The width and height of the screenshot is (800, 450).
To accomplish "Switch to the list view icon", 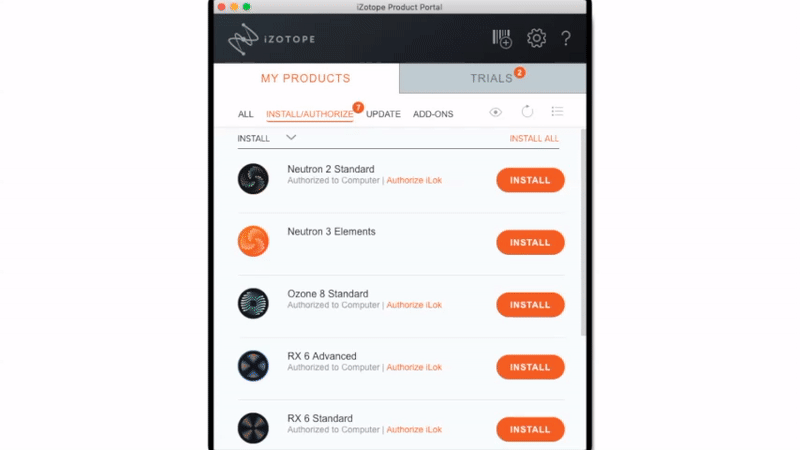I will 557,111.
